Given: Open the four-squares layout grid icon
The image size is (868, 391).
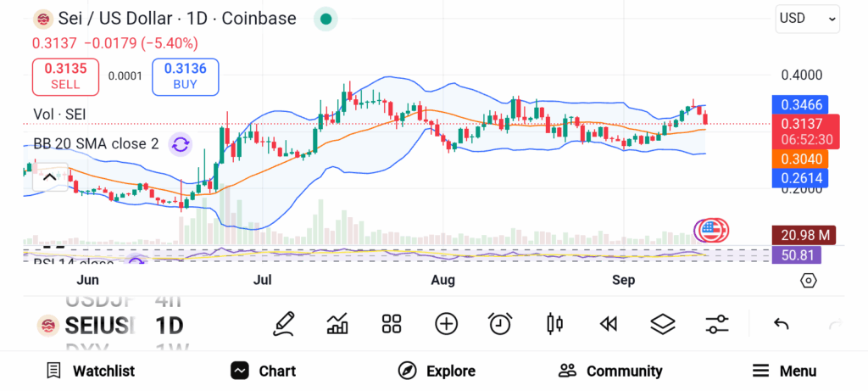Looking at the screenshot, I should [x=391, y=323].
